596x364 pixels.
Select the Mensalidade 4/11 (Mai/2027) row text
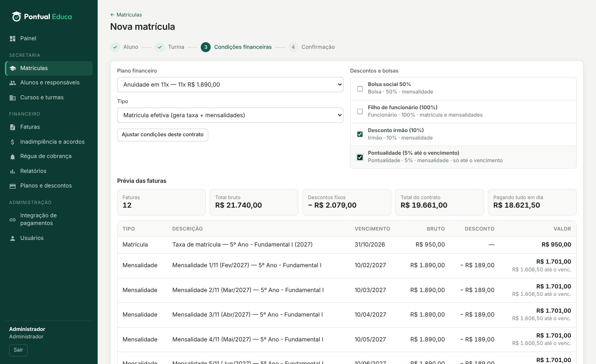point(248,339)
